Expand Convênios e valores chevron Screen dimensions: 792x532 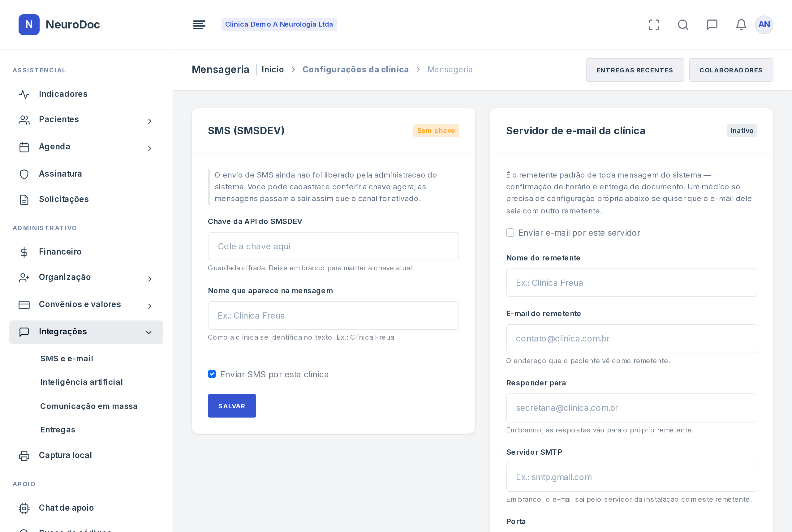point(150,306)
